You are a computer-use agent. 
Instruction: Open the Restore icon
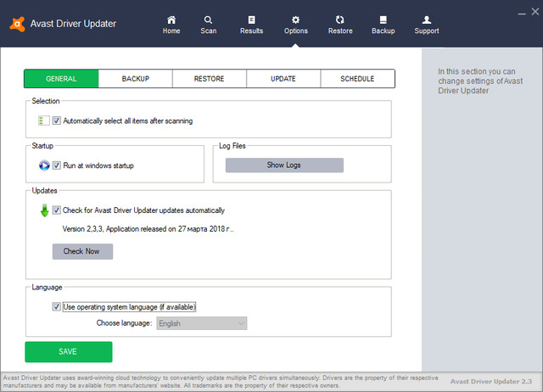(x=340, y=20)
